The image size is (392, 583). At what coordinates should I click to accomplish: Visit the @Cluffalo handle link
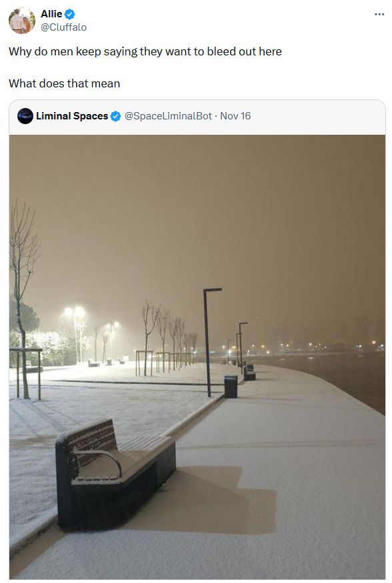(x=63, y=27)
